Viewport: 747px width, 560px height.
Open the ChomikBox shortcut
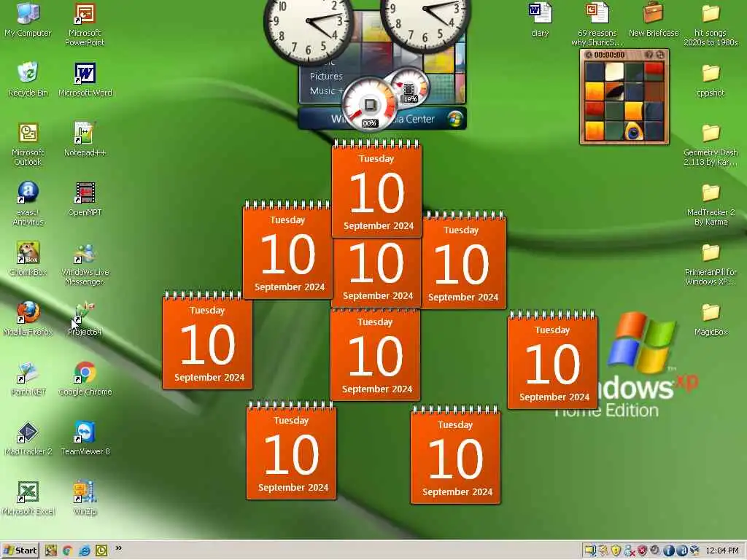click(x=28, y=259)
